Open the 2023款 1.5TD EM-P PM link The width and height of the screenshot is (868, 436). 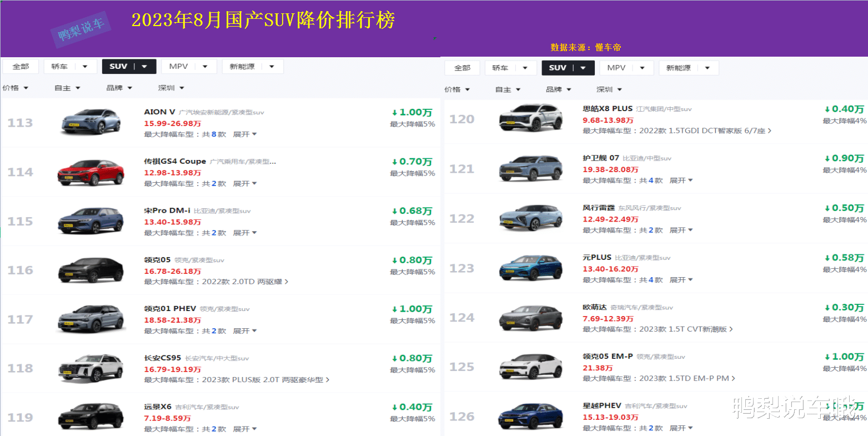(x=688, y=379)
